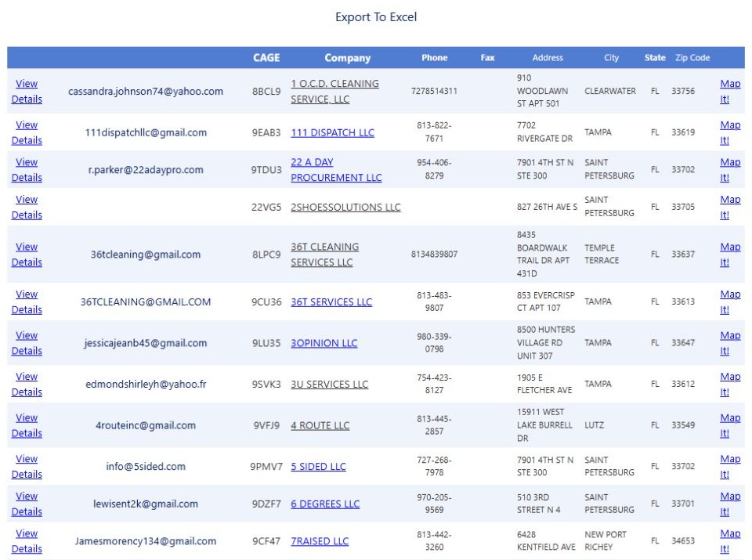Open the 22 A DAY PROCUREMENT LLC link
Image resolution: width=752 pixels, height=560 pixels.
[336, 170]
